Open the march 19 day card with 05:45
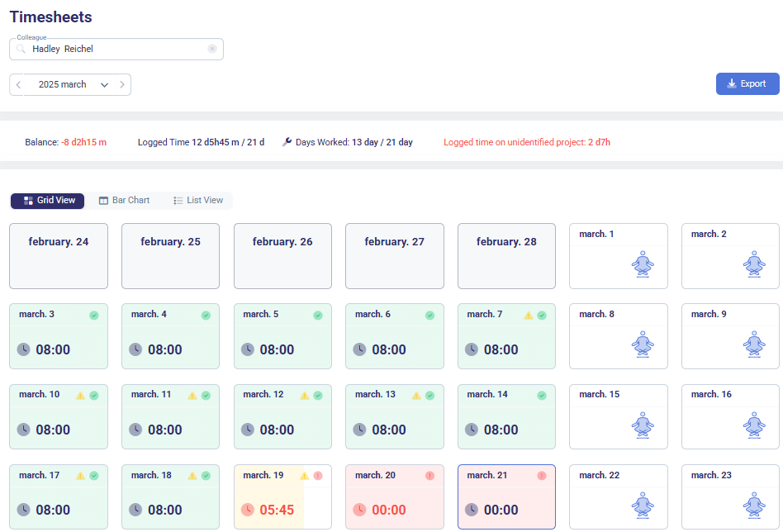The width and height of the screenshot is (783, 532). click(x=282, y=496)
